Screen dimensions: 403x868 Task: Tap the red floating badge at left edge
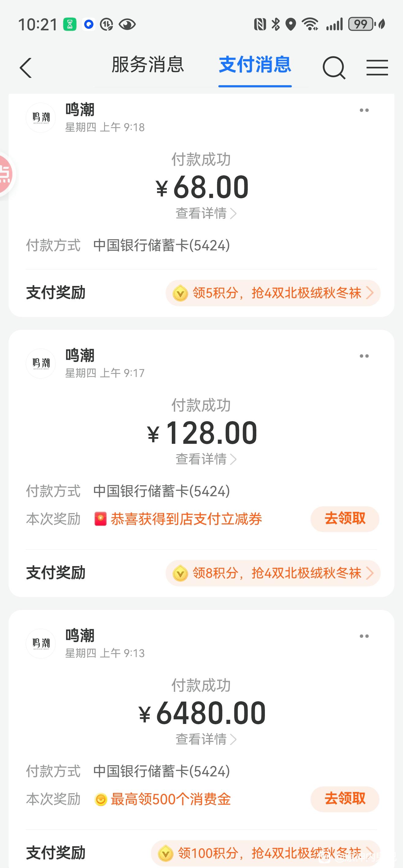(x=6, y=174)
